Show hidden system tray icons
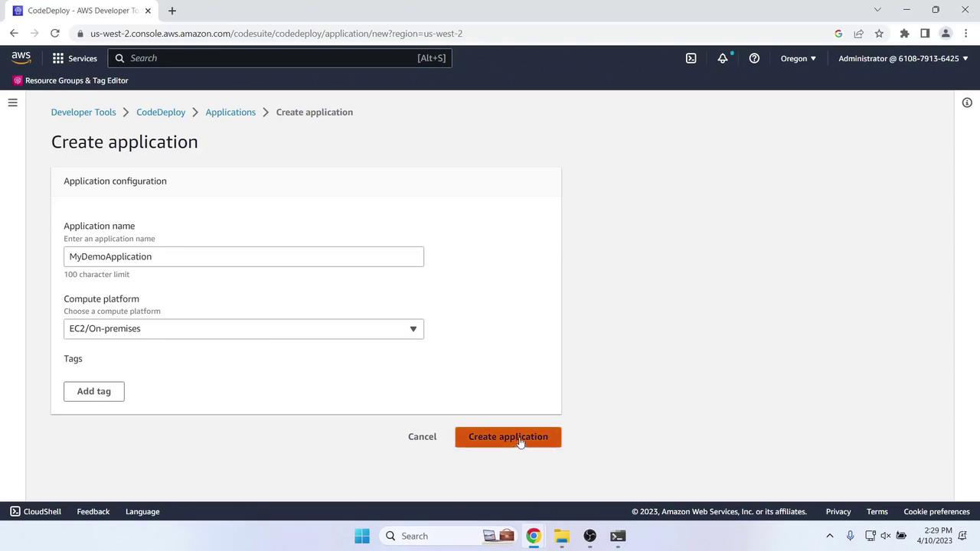This screenshot has height=551, width=980. pyautogui.click(x=829, y=536)
